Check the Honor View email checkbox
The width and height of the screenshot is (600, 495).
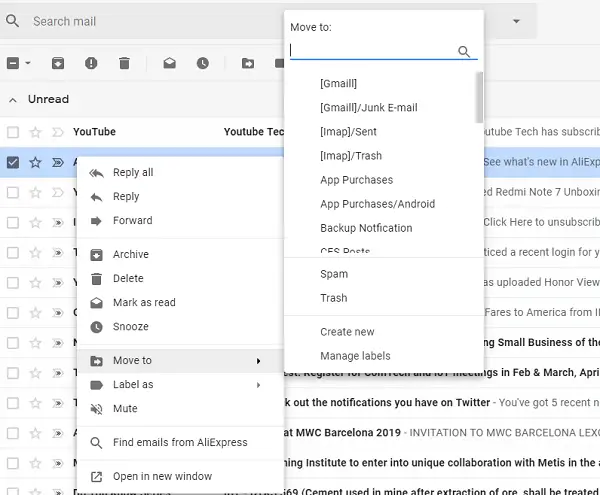click(13, 283)
